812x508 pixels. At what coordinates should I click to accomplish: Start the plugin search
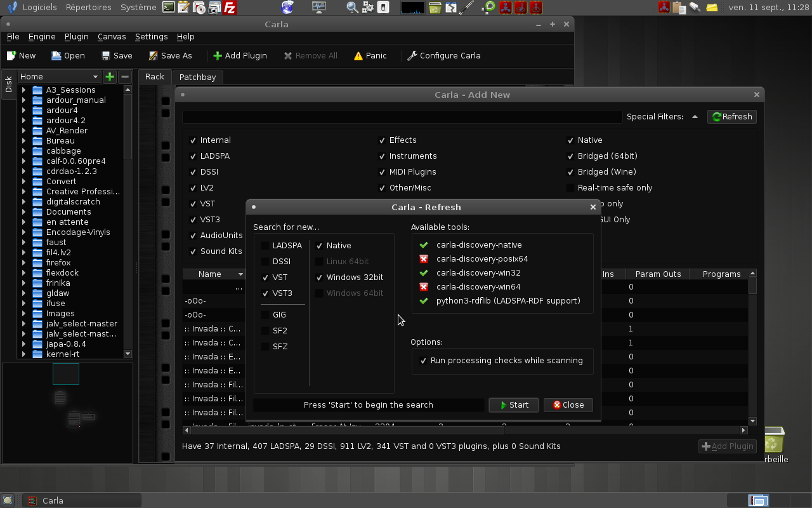click(514, 405)
